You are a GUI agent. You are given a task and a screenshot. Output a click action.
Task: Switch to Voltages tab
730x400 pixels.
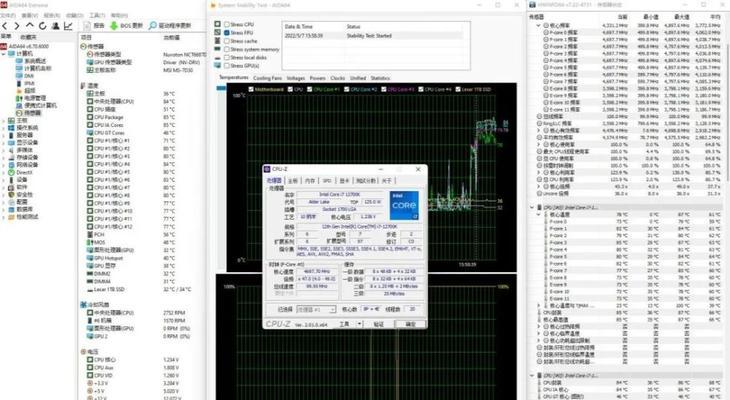coord(296,78)
